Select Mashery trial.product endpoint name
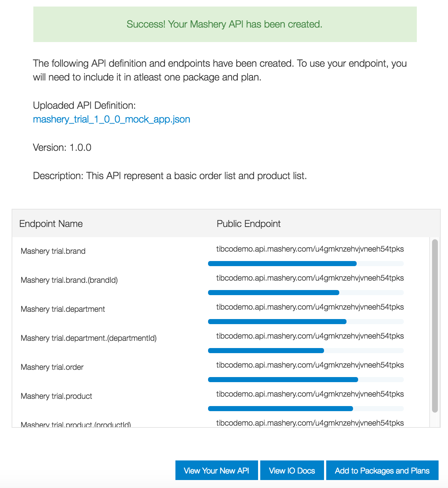 pyautogui.click(x=56, y=396)
